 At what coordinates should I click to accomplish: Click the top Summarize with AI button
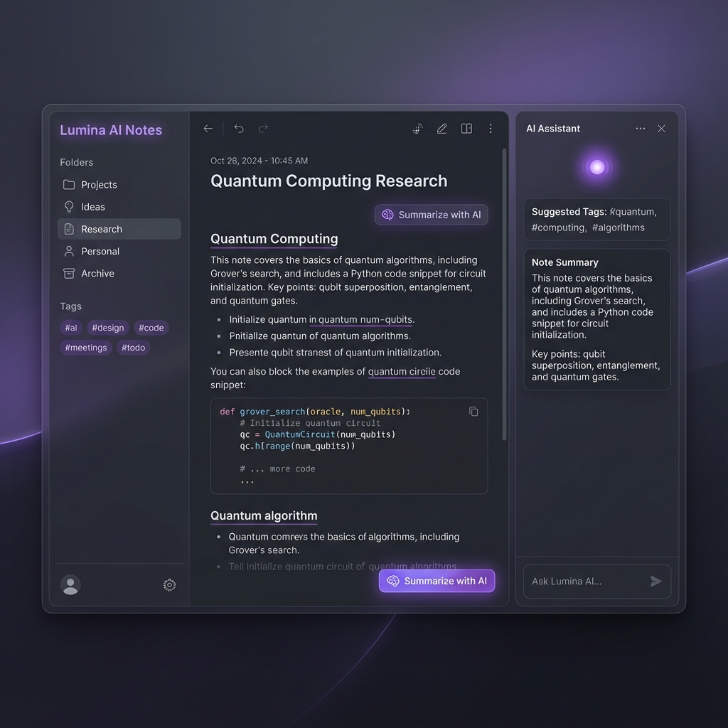[x=432, y=215]
